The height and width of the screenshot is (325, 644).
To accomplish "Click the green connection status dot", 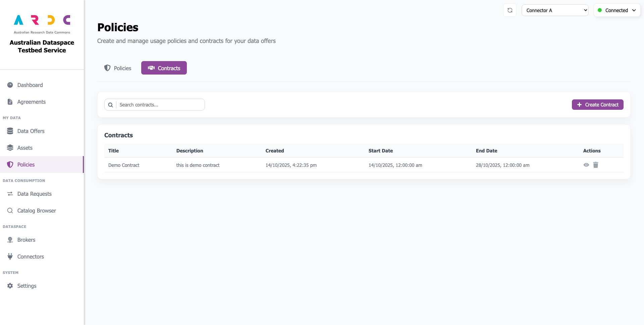I will click(600, 10).
